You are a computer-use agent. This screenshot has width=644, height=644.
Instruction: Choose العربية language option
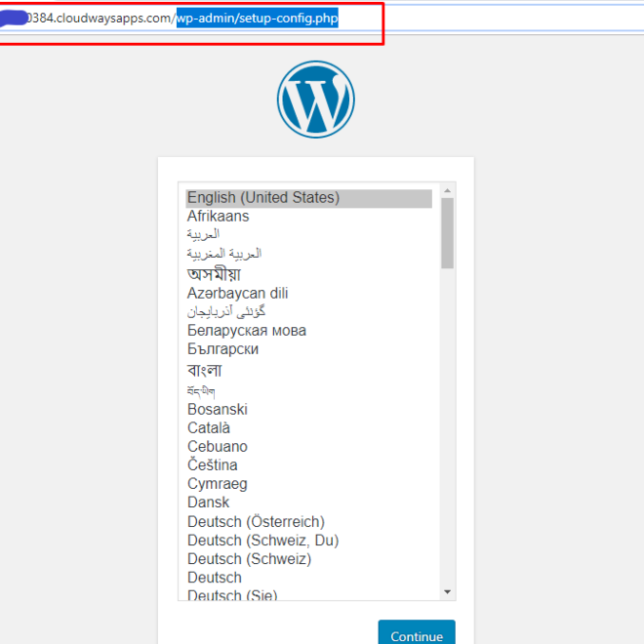point(309,234)
